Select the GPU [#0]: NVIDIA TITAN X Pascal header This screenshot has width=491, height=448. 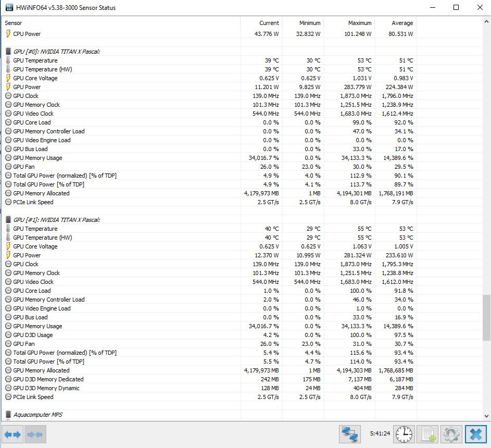point(57,52)
